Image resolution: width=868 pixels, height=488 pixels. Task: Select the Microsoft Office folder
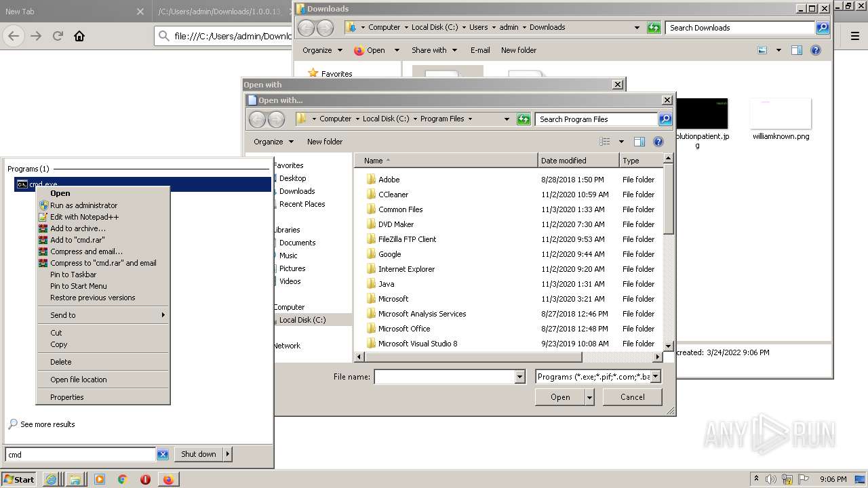point(404,329)
